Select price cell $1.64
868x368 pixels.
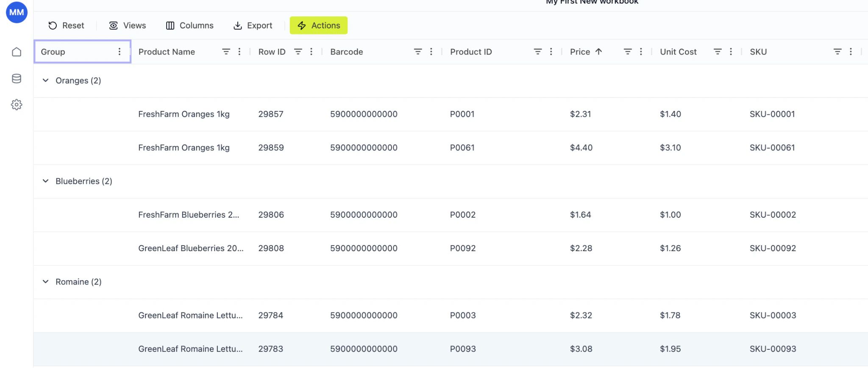pos(581,215)
